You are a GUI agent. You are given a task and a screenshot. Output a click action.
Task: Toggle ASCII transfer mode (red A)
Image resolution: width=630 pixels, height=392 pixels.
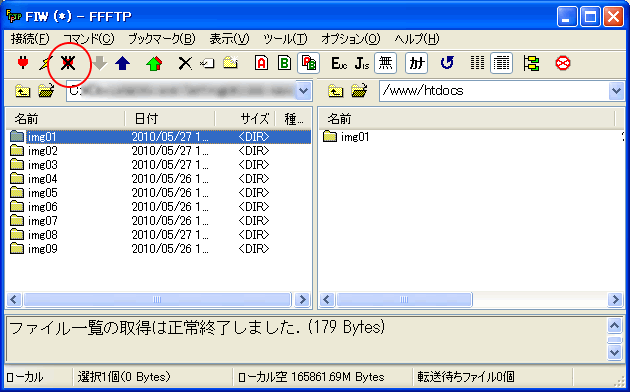click(261, 63)
